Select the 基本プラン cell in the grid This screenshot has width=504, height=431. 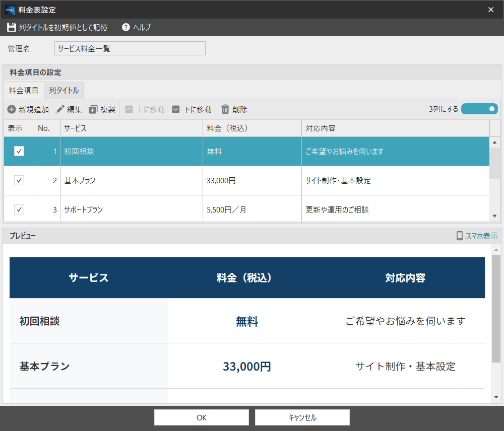pyautogui.click(x=132, y=180)
